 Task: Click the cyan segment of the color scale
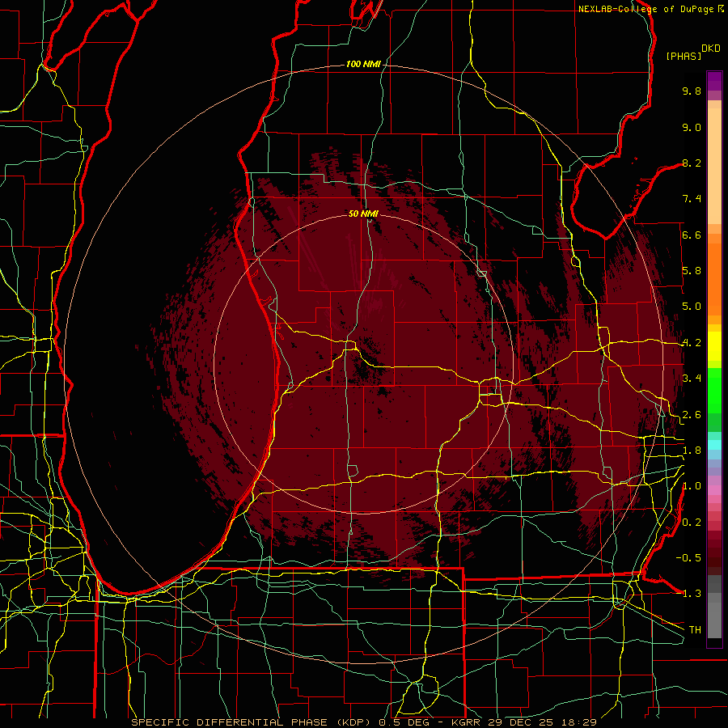click(x=714, y=445)
